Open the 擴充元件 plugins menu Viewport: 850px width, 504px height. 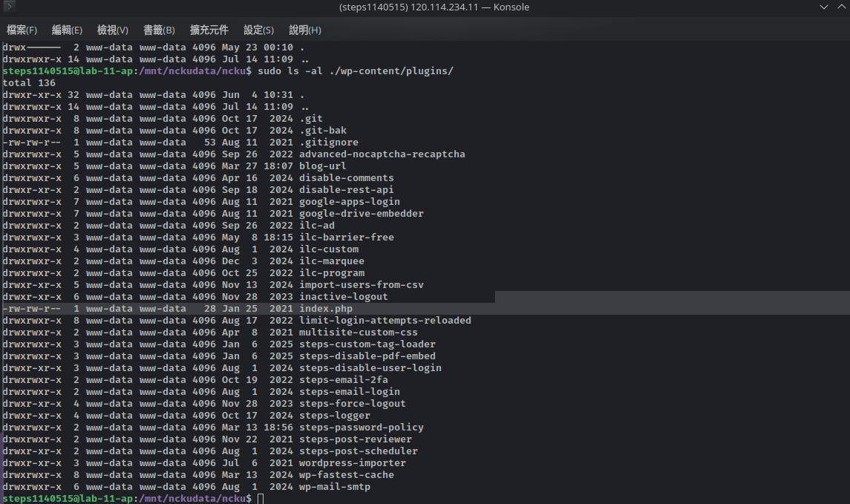point(209,30)
